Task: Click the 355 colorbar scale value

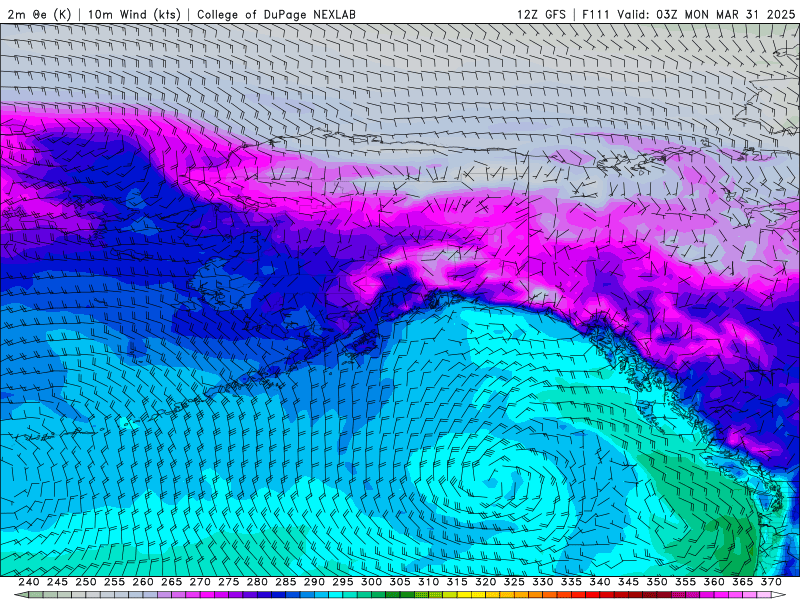Action: click(686, 582)
